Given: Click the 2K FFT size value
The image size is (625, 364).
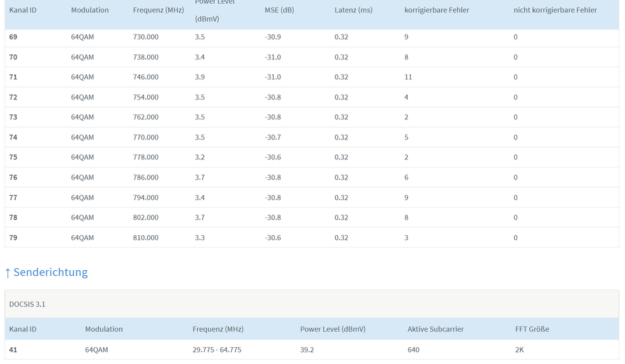Looking at the screenshot, I should [x=519, y=350].
